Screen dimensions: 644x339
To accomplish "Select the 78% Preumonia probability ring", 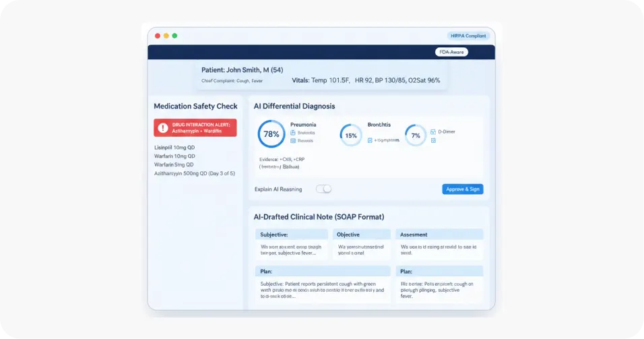I will (271, 134).
